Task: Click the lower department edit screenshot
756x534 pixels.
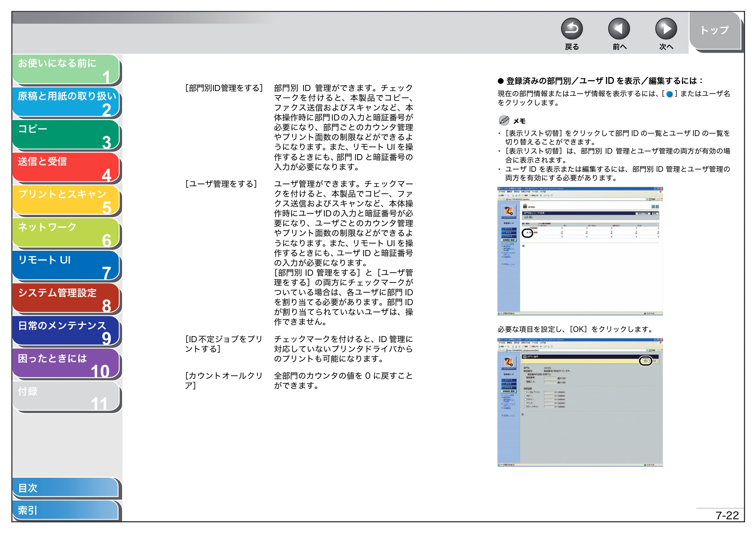Action: click(x=580, y=403)
